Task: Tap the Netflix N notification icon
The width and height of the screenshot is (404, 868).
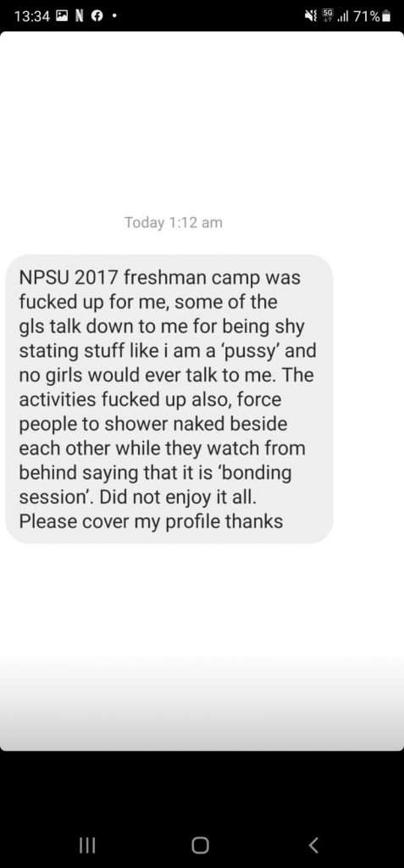Action: pos(79,16)
